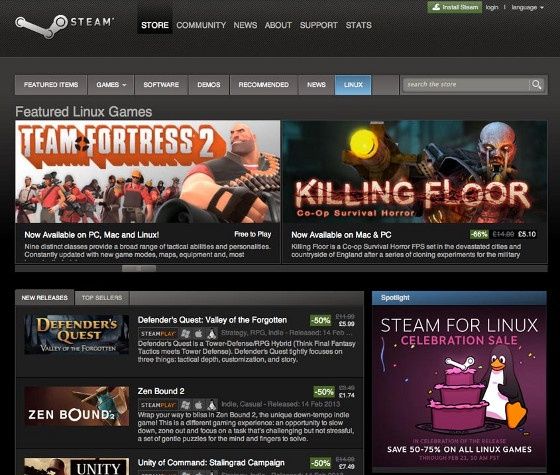Select Featured Items tab
The image size is (560, 475).
click(x=51, y=85)
